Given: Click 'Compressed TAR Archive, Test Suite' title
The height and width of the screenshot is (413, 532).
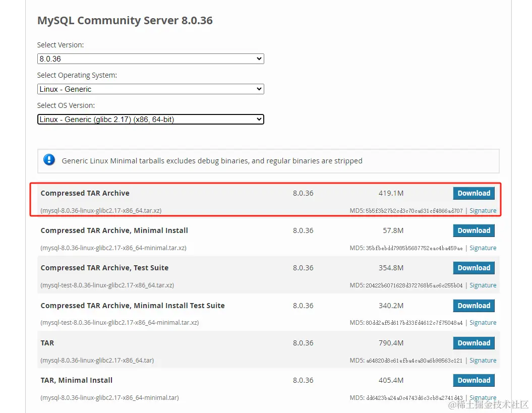Looking at the screenshot, I should (104, 268).
